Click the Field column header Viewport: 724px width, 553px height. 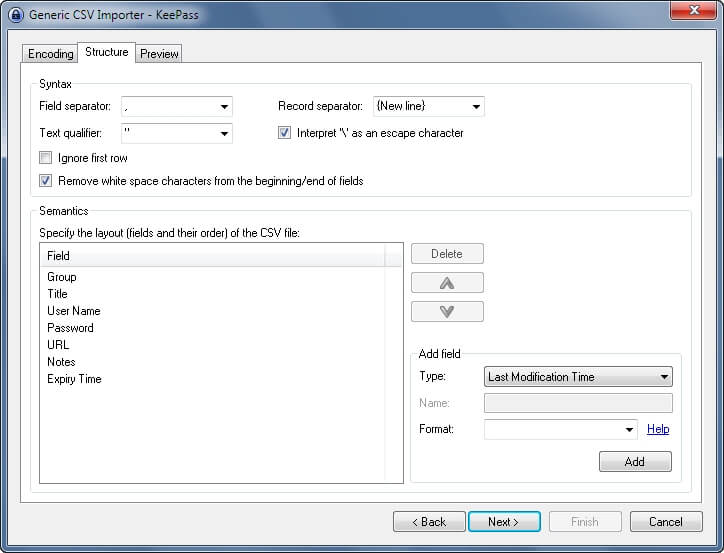pyautogui.click(x=212, y=256)
